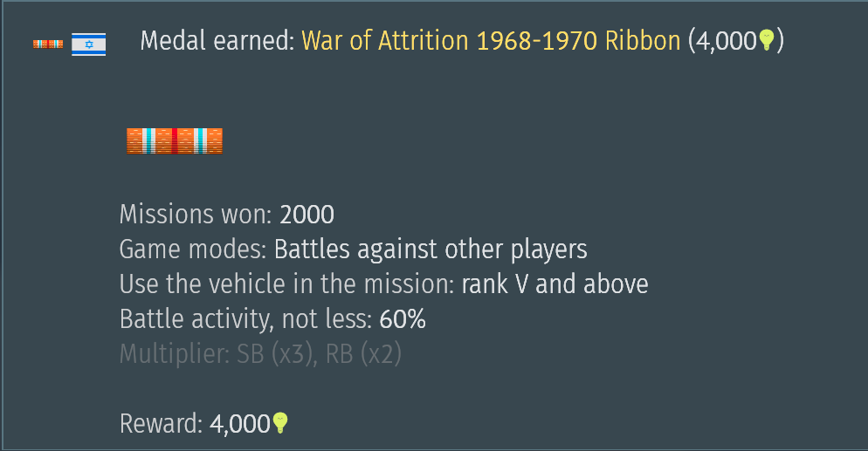Click the small orange ribbon icon beside the flag
Screen dimensions: 868x451
click(x=48, y=44)
